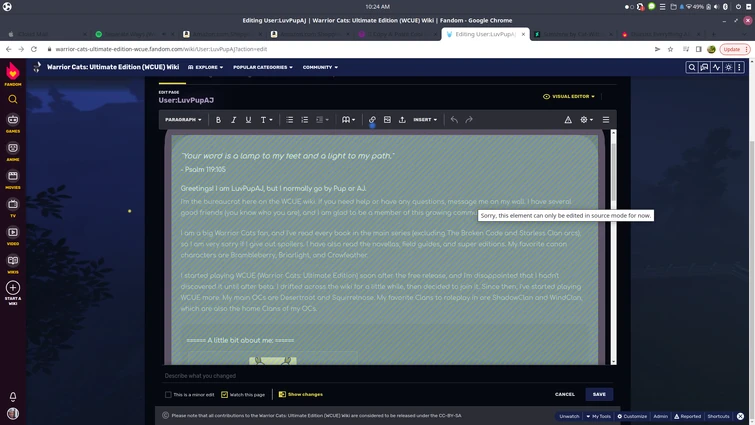This screenshot has width=755, height=425.
Task: Open Games in the Fandom sidebar
Action: click(13, 123)
